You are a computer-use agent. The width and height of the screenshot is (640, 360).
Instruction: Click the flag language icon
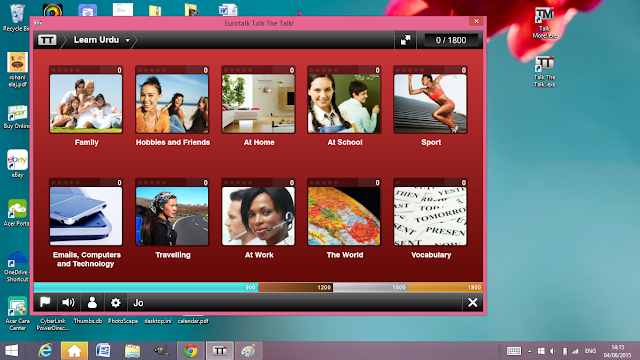pyautogui.click(x=45, y=302)
